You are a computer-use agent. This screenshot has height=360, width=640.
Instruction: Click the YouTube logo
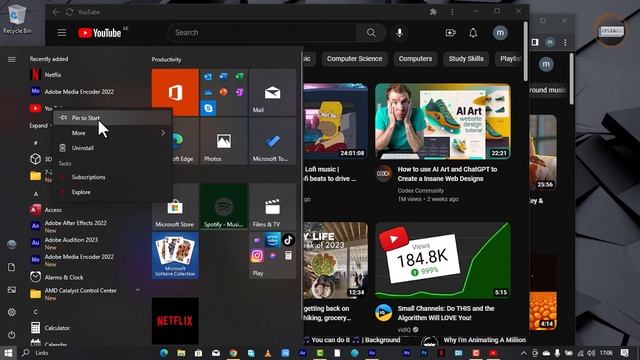(100, 33)
